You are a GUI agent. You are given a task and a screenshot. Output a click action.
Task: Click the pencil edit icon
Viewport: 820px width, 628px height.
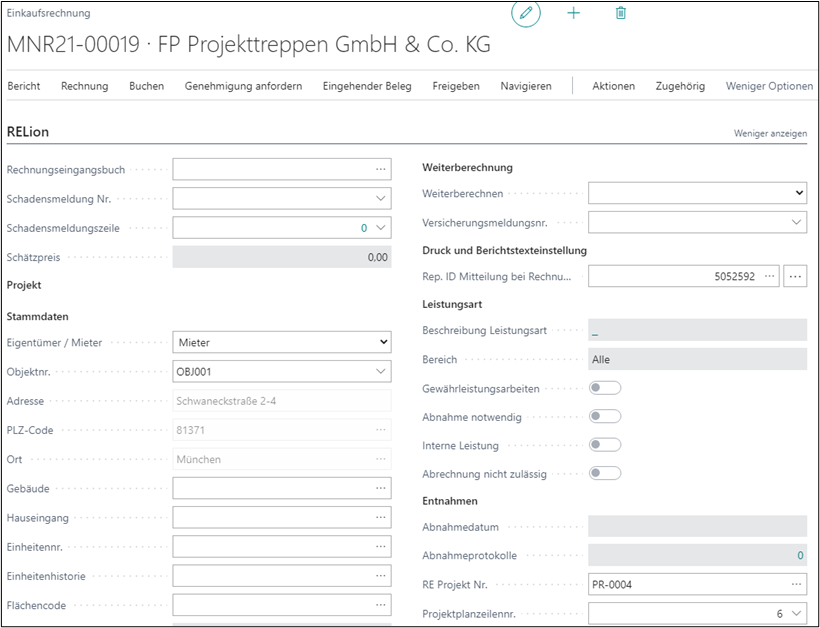(525, 14)
